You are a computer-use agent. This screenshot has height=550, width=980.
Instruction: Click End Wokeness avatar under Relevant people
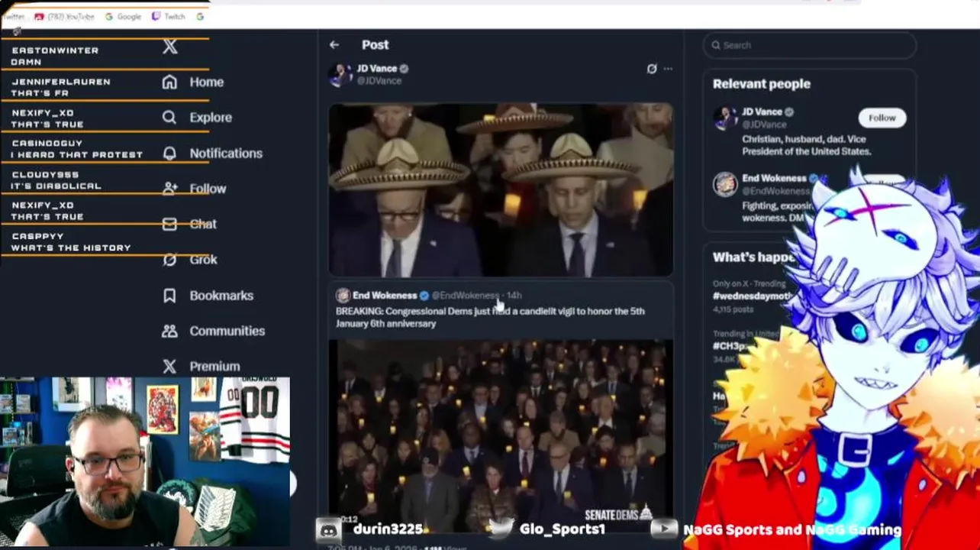(x=725, y=184)
